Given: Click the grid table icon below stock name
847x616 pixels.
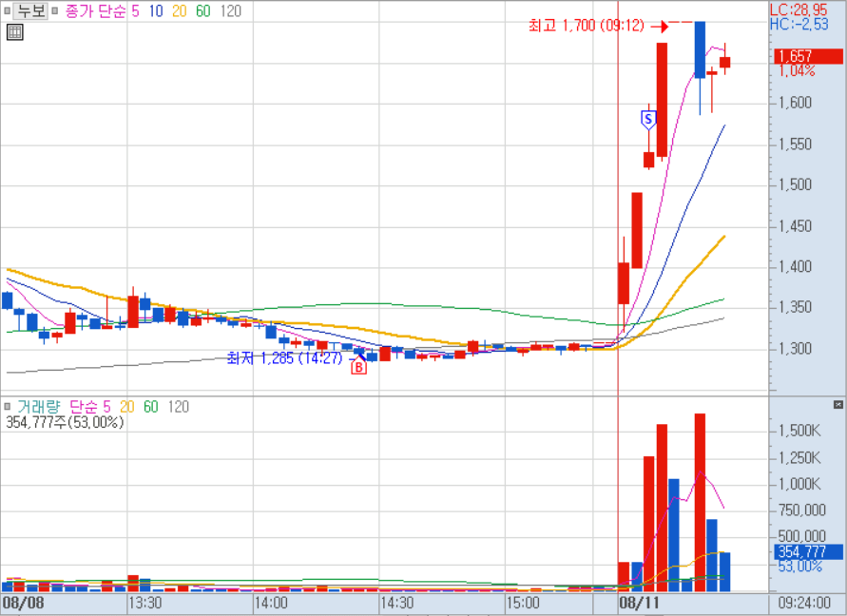Looking at the screenshot, I should (x=14, y=32).
